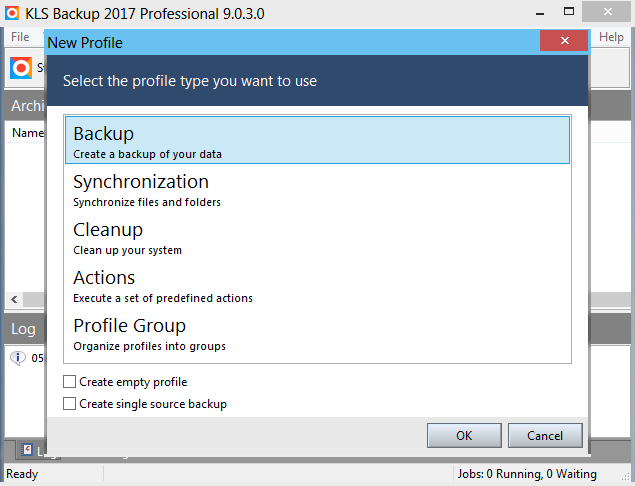
Task: Pick the Actions profile type
Action: 317,286
